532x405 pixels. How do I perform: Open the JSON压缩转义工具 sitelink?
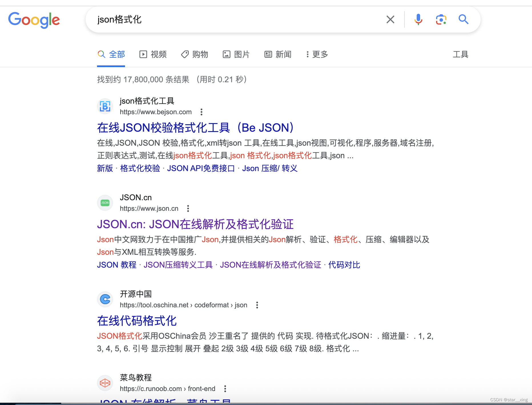(x=178, y=265)
